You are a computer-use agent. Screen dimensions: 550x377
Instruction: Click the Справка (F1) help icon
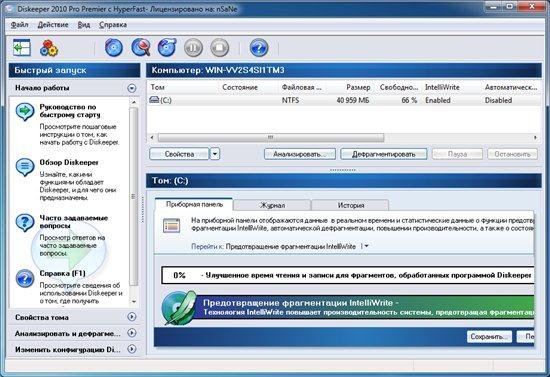click(25, 278)
